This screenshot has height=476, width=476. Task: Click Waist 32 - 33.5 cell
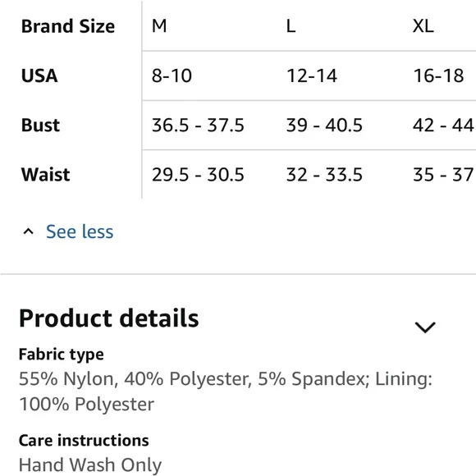[324, 175]
